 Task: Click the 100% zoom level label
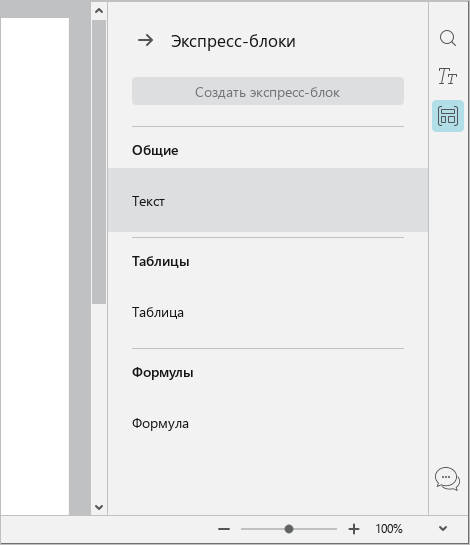[x=389, y=529]
